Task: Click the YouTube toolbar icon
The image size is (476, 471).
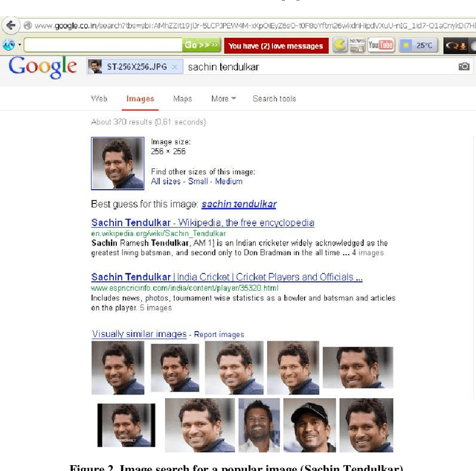Action: coord(381,45)
